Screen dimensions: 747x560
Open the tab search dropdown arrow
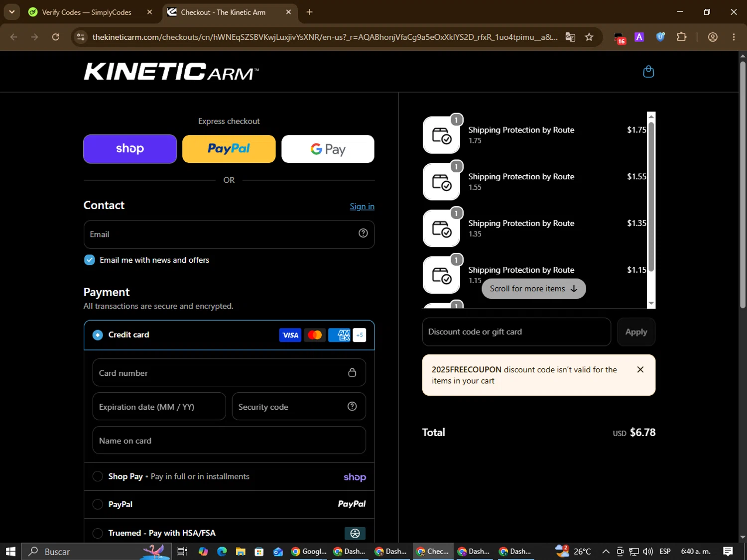pyautogui.click(x=11, y=12)
